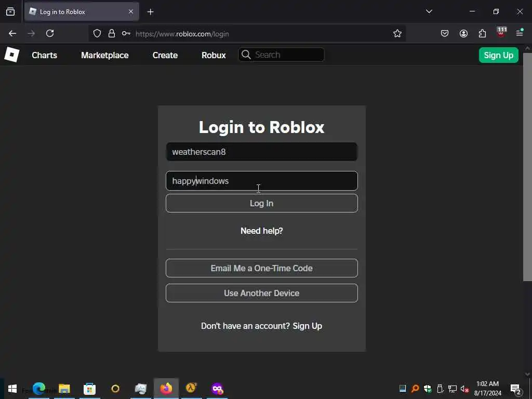
Task: Expand the list all tabs chevron
Action: click(x=429, y=11)
